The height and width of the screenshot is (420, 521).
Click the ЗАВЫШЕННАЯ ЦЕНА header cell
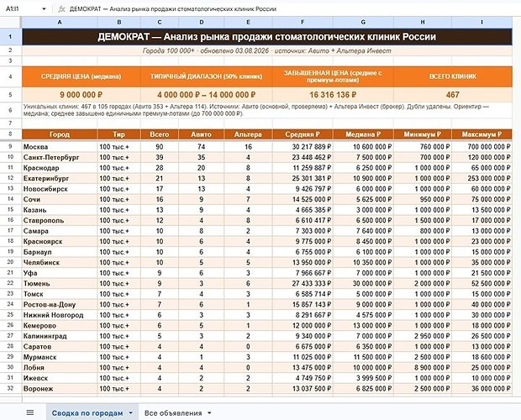point(333,76)
